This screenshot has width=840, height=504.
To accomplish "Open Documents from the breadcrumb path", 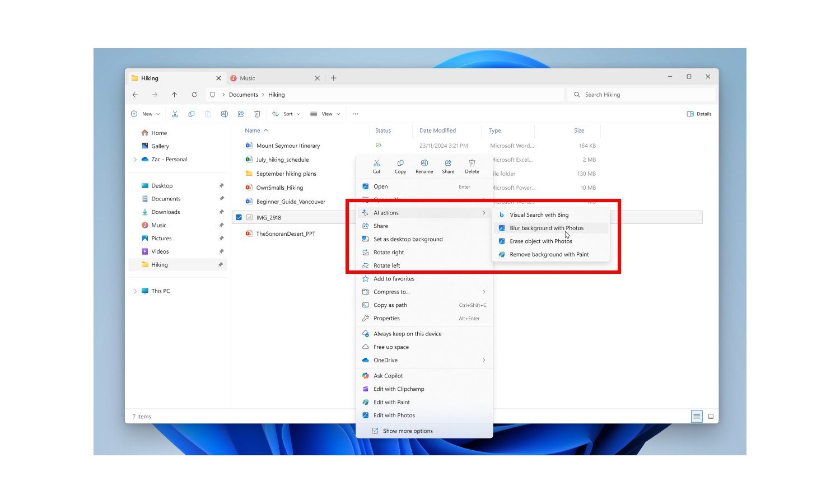I will coord(244,95).
